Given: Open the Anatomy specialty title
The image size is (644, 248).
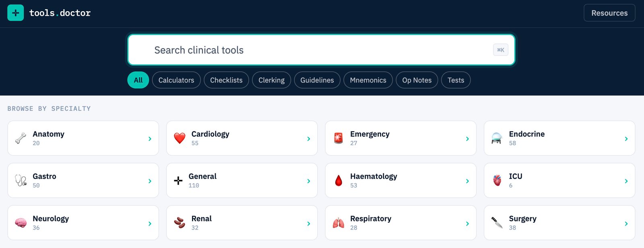Looking at the screenshot, I should pos(48,134).
